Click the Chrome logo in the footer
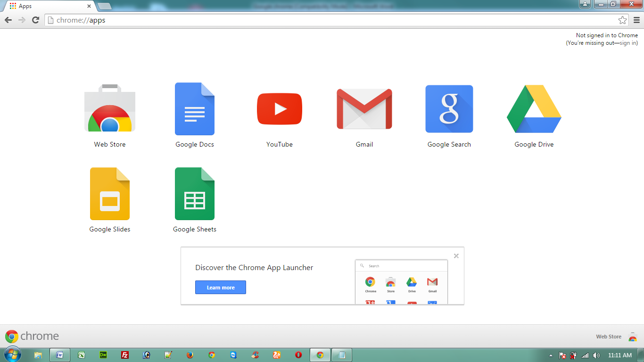The width and height of the screenshot is (644, 362). [32, 336]
